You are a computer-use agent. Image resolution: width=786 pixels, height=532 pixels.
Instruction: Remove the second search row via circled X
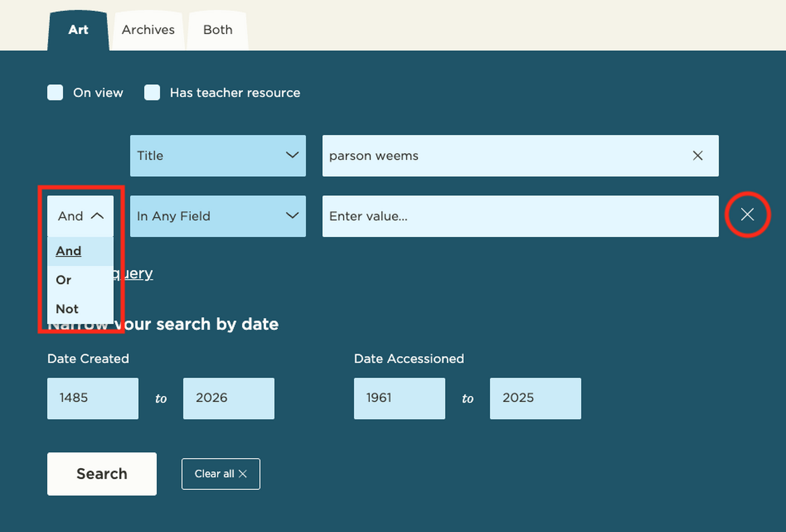click(x=747, y=214)
